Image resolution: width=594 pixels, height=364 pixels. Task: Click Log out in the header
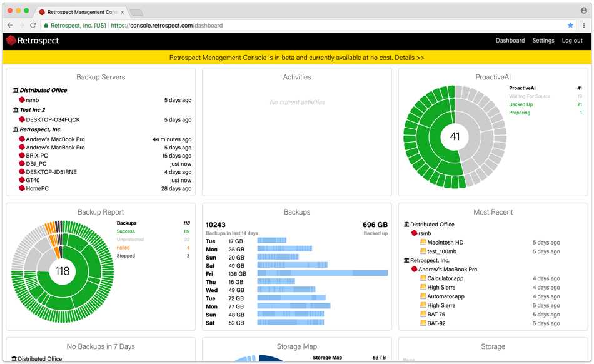click(x=571, y=41)
